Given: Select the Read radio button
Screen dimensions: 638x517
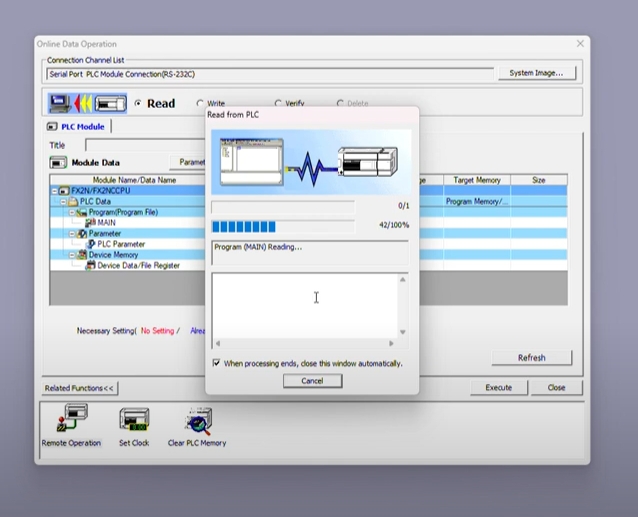Looking at the screenshot, I should coord(137,103).
